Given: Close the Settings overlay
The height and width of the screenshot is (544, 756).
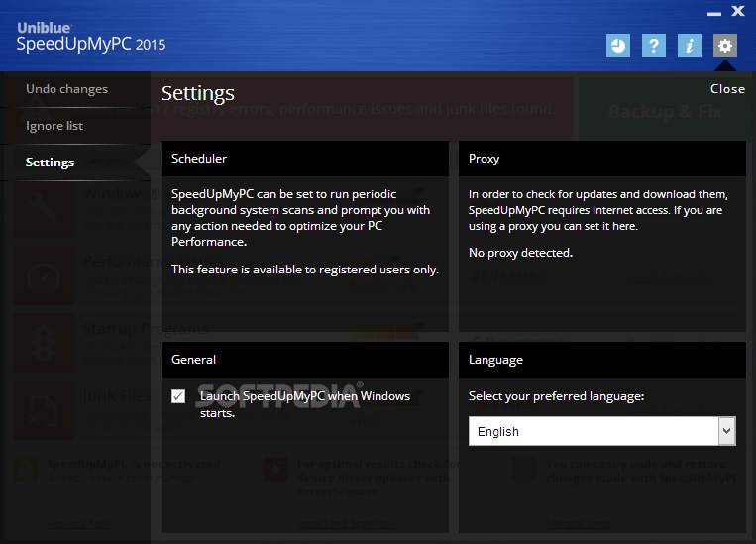Looking at the screenshot, I should (727, 89).
